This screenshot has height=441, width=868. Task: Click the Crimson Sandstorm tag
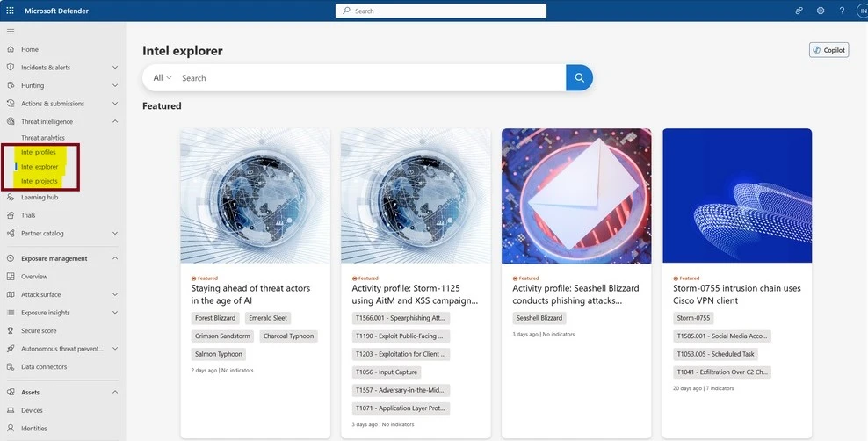[x=222, y=336]
